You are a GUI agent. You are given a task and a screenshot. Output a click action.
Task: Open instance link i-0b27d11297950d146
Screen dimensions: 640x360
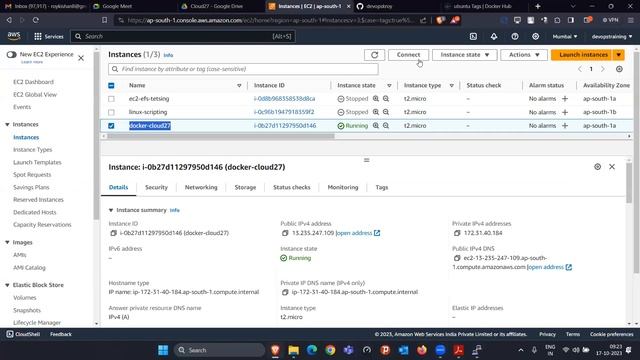285,126
